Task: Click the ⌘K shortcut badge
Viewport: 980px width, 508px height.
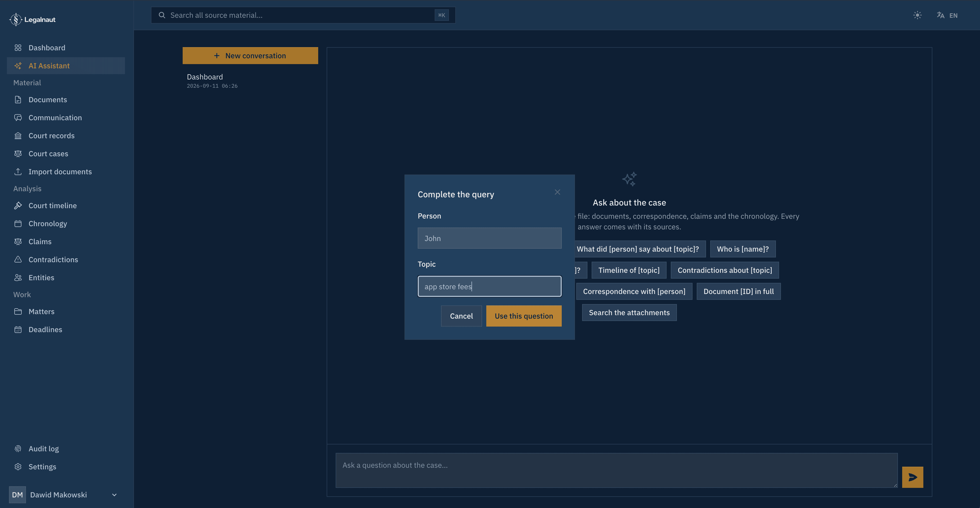Action: point(441,15)
